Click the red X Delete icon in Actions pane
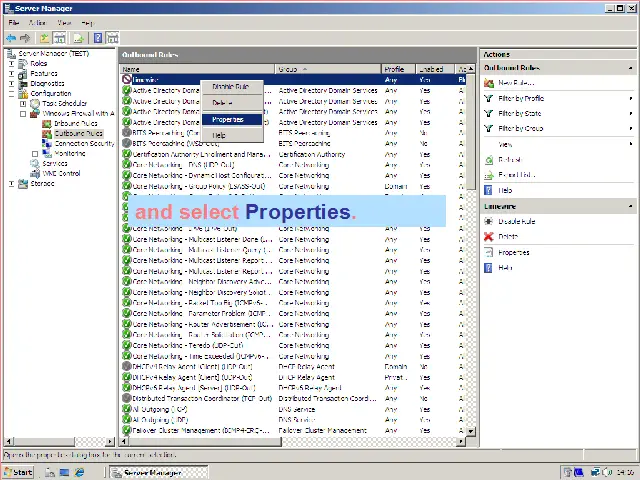The image size is (640, 480). point(489,237)
